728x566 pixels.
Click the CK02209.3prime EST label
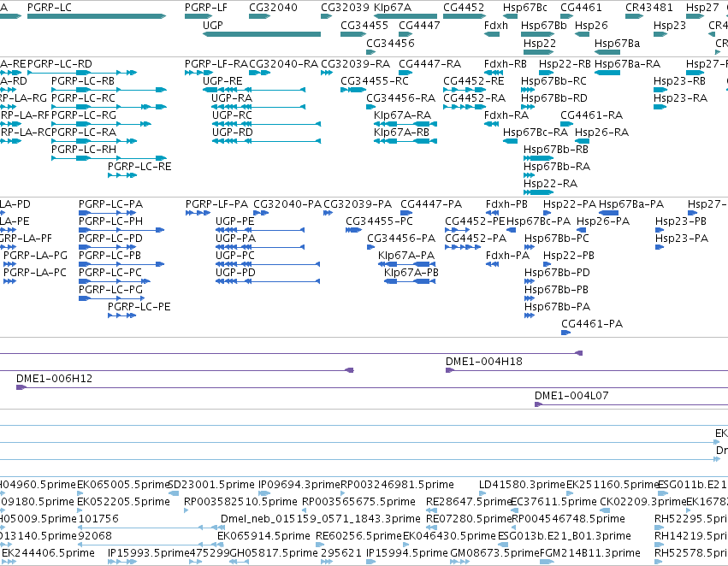pos(643,503)
